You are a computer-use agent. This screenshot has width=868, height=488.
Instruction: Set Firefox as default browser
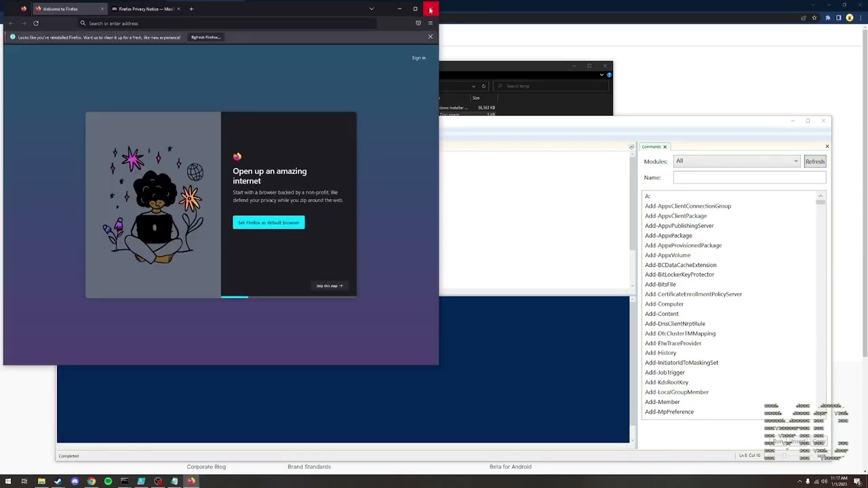pos(269,222)
